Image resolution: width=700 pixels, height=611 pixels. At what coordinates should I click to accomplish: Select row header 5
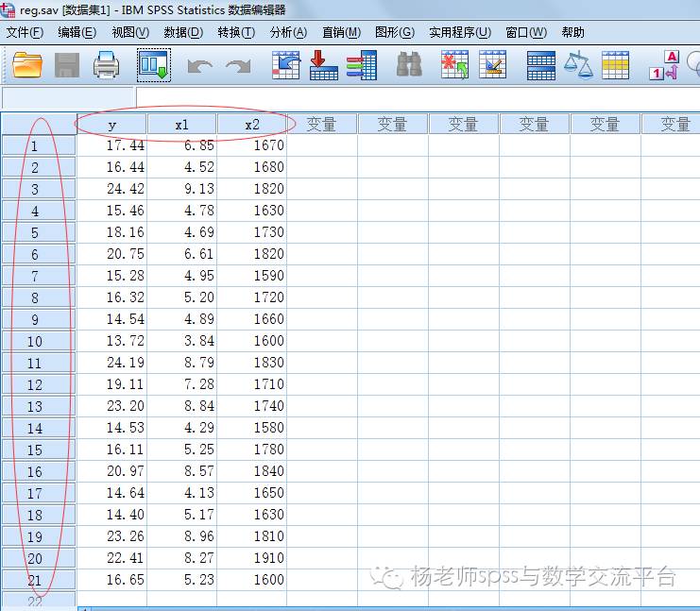[x=39, y=232]
